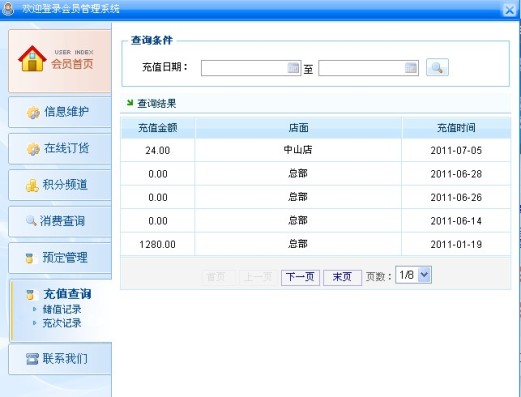This screenshot has height=397, width=521.
Task: Click the icon beside 预定管理
Action: point(29,258)
